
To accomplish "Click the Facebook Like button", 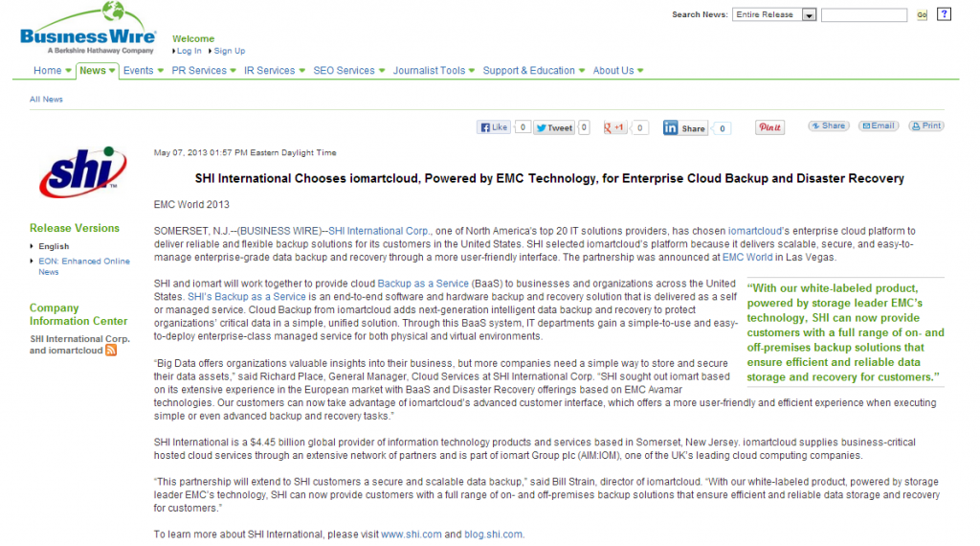I will pos(494,127).
